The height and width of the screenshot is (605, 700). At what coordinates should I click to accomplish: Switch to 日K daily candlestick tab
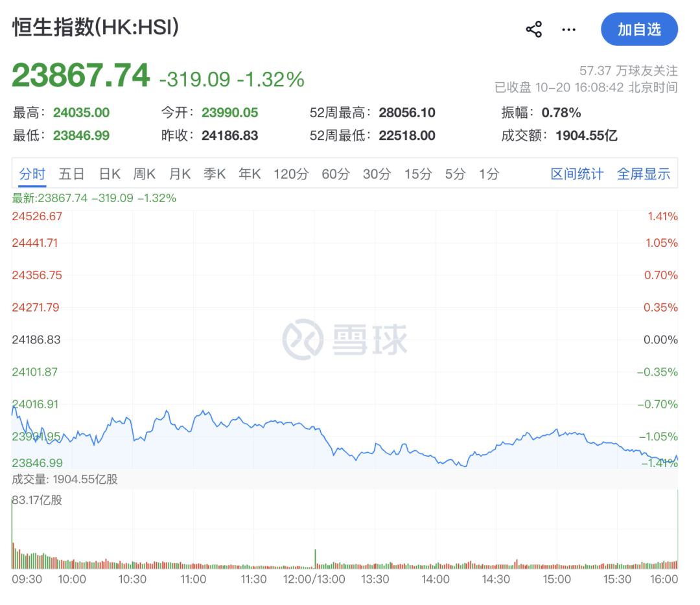pyautogui.click(x=110, y=174)
